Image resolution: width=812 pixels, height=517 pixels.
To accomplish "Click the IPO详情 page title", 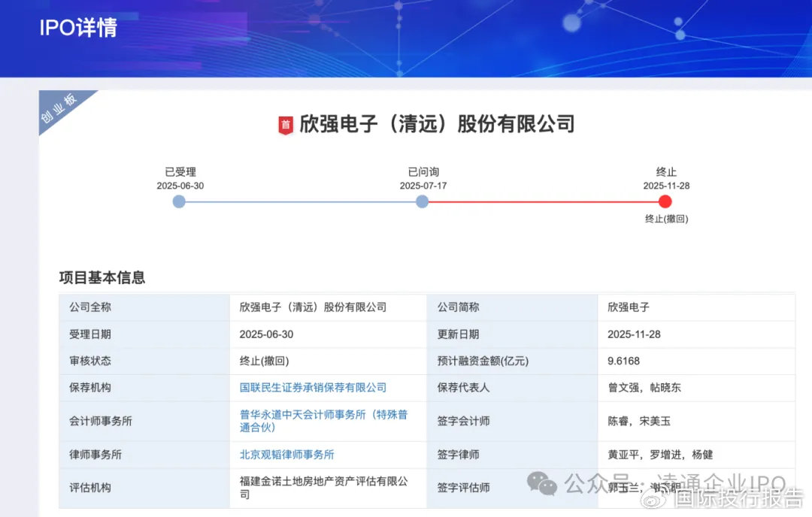I will (x=79, y=28).
